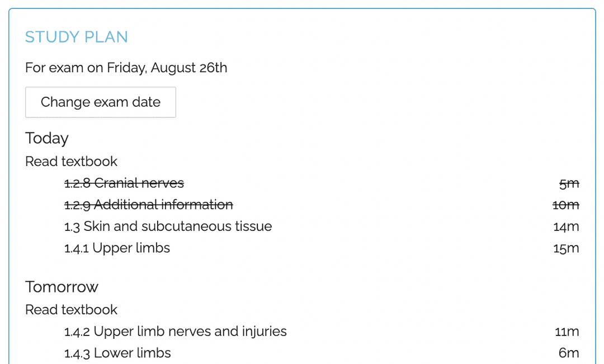Image resolution: width=604 pixels, height=364 pixels.
Task: Click Read textbook under Tomorrow
Action: click(71, 309)
